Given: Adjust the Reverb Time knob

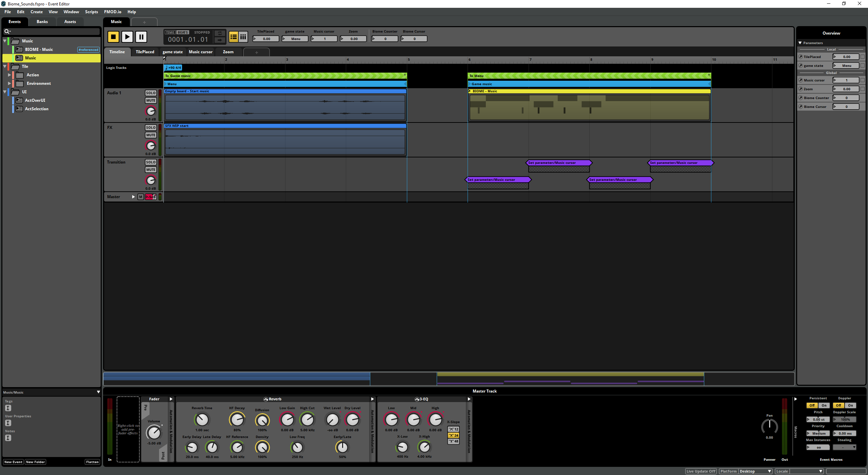Looking at the screenshot, I should [202, 420].
